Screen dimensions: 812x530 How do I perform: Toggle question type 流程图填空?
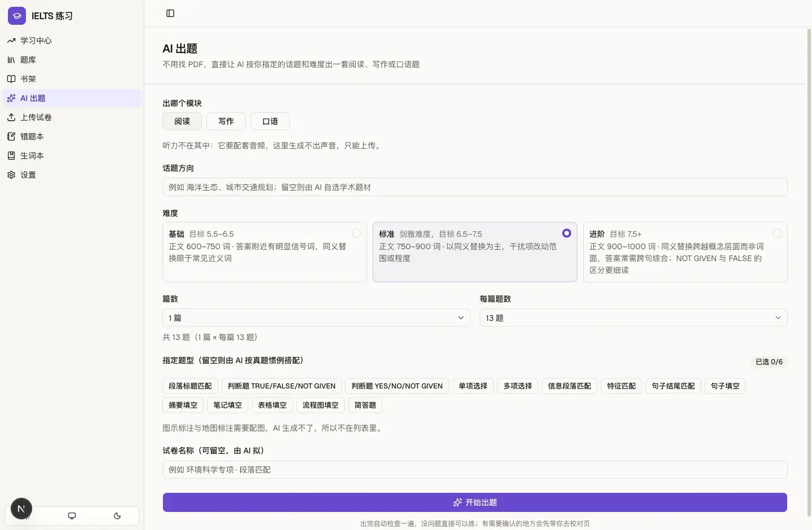point(320,405)
